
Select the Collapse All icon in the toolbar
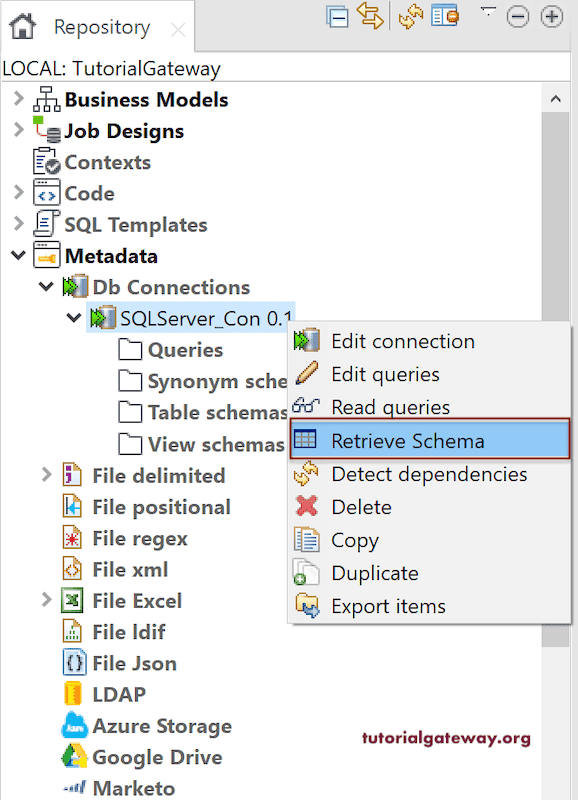tap(337, 17)
